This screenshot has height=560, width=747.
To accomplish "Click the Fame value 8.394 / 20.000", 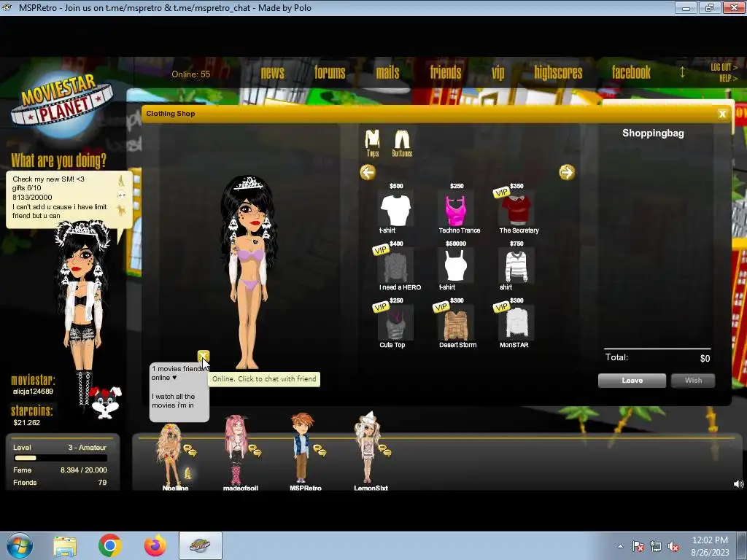I will tap(84, 470).
